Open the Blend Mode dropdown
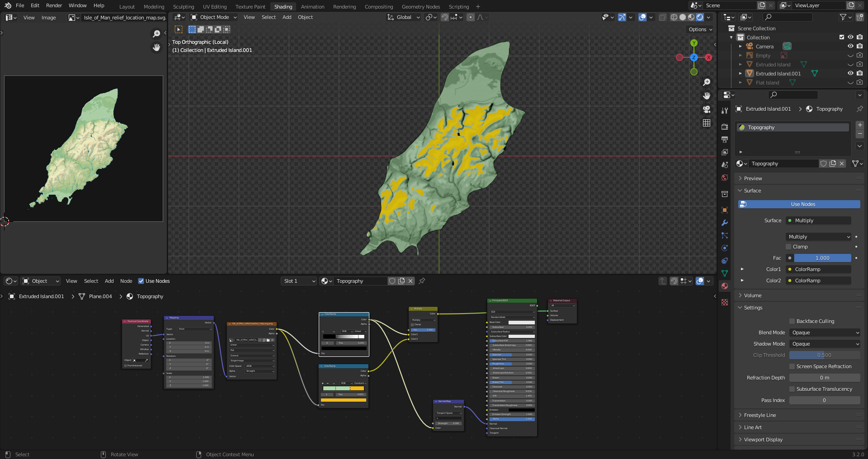 click(825, 333)
